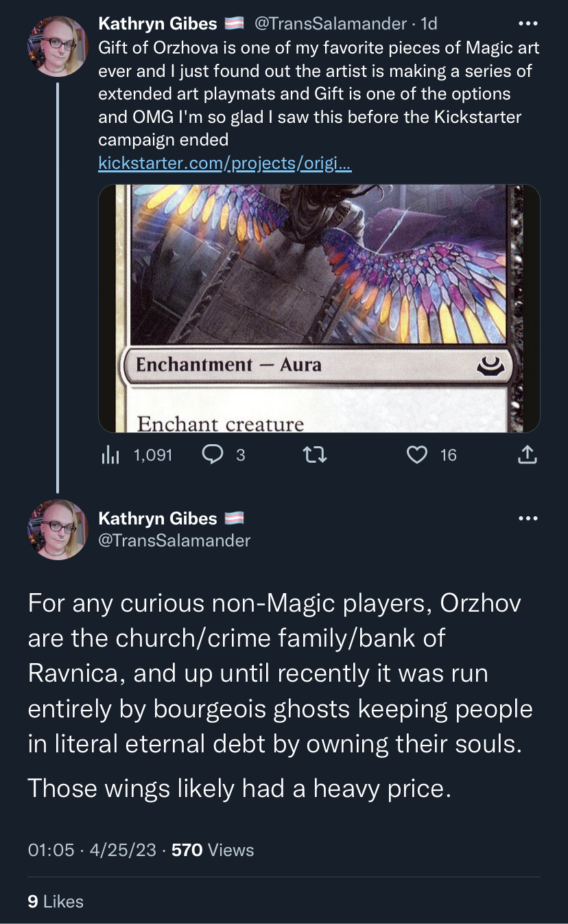Share the tweet via upload arrow icon
568x924 pixels.
pos(527,454)
